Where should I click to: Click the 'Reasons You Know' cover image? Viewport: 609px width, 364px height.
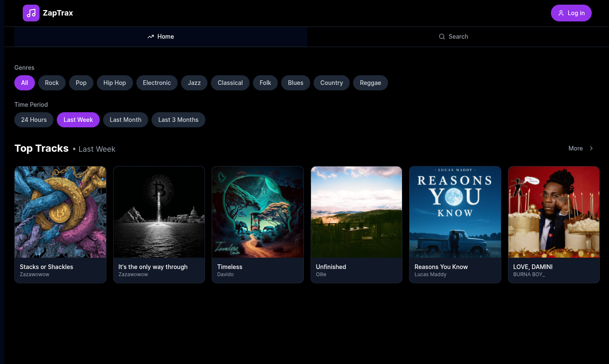pyautogui.click(x=455, y=212)
